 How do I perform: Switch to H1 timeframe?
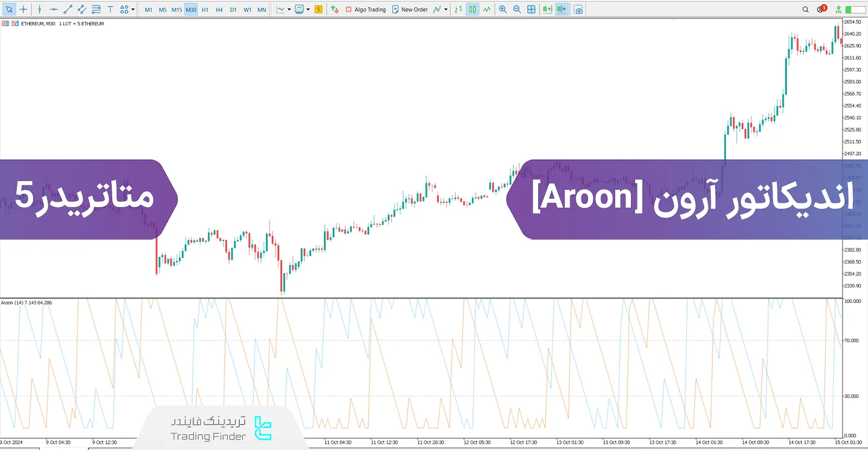tap(205, 10)
